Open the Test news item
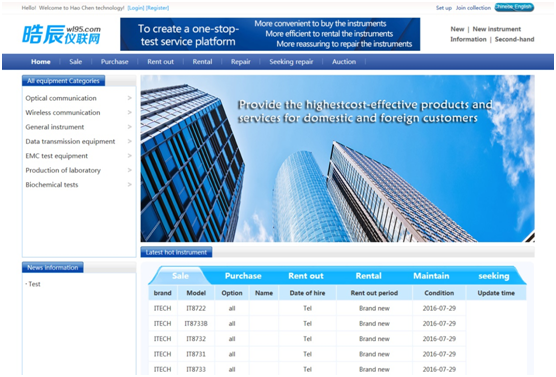The image size is (556, 377). tap(34, 284)
